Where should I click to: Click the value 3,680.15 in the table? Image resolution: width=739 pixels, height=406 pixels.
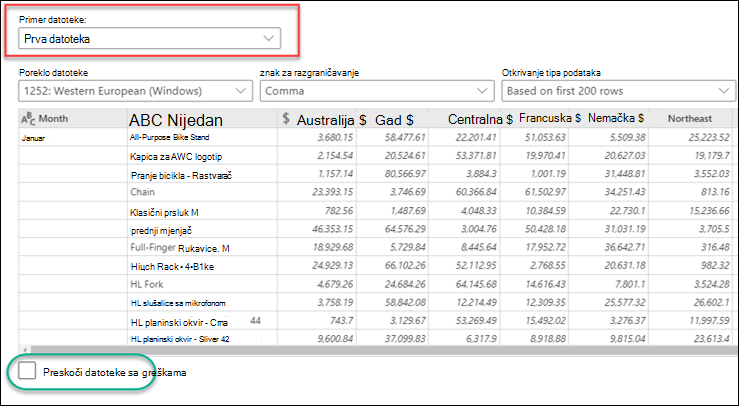coord(335,137)
